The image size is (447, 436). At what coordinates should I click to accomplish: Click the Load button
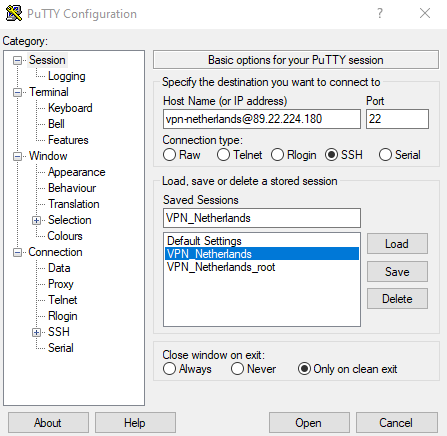pyautogui.click(x=397, y=244)
